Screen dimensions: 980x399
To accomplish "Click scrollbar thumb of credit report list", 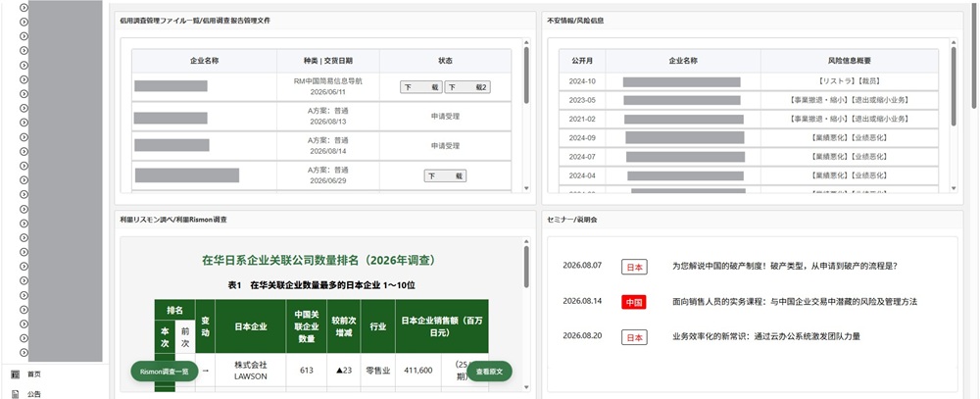I will (x=526, y=75).
